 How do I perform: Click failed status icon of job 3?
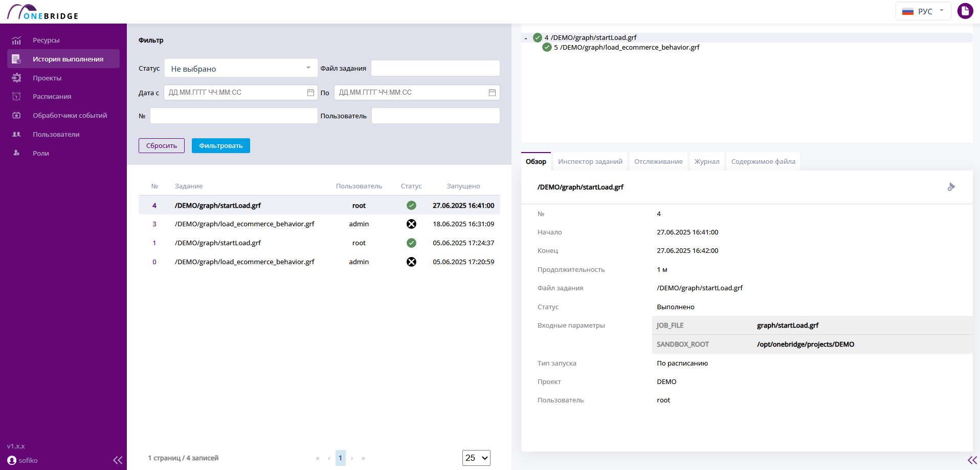pos(411,224)
